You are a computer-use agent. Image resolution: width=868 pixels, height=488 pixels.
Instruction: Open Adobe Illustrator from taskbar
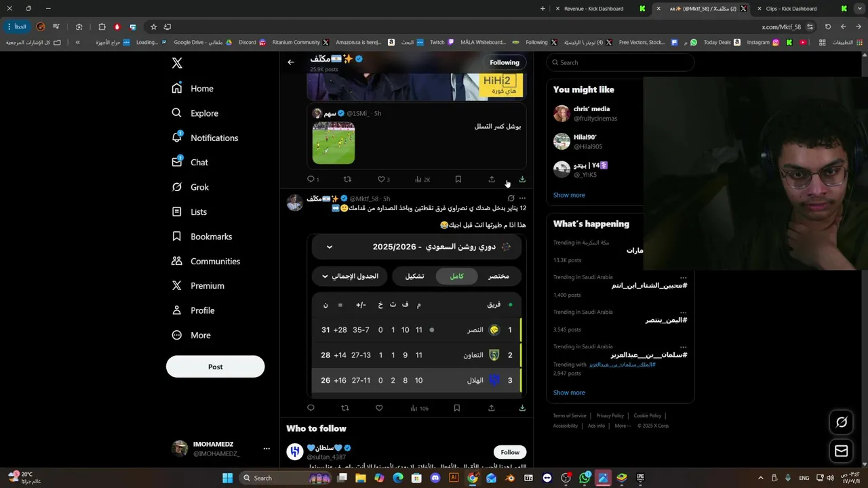click(454, 478)
